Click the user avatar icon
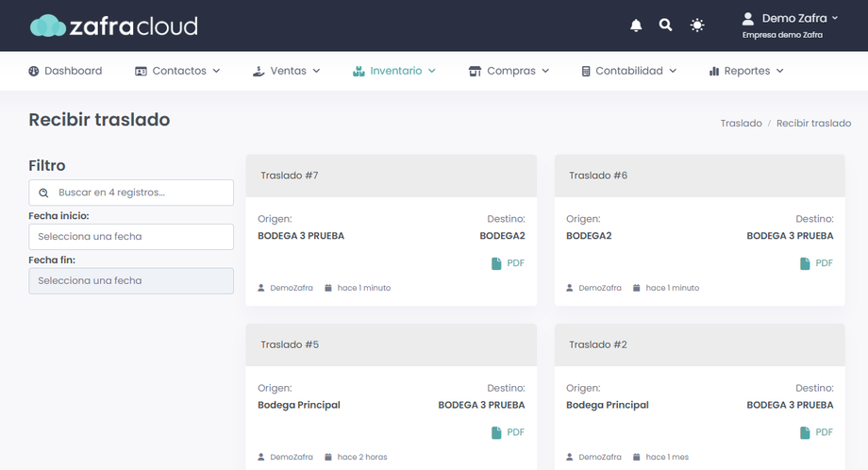The width and height of the screenshot is (868, 470). [x=748, y=18]
